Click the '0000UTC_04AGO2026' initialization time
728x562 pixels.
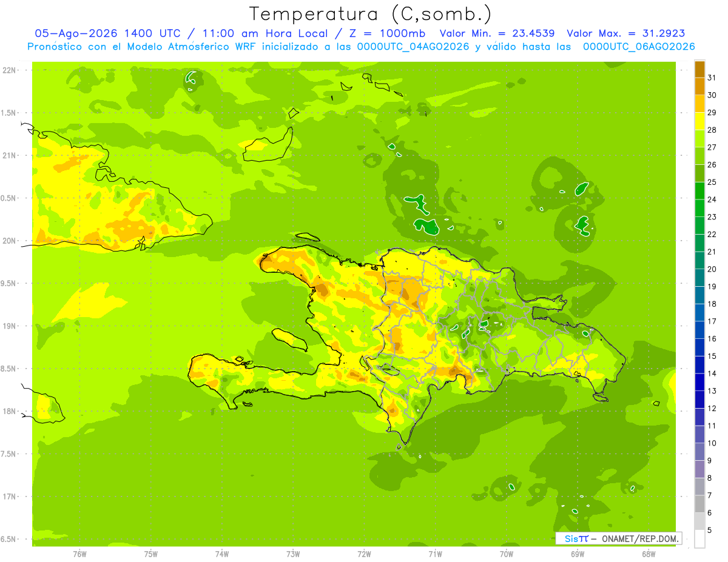pyautogui.click(x=413, y=47)
